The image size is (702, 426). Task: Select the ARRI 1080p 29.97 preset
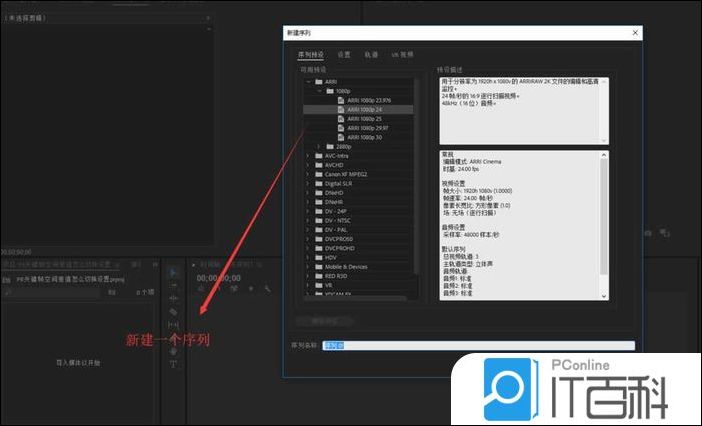tap(358, 128)
